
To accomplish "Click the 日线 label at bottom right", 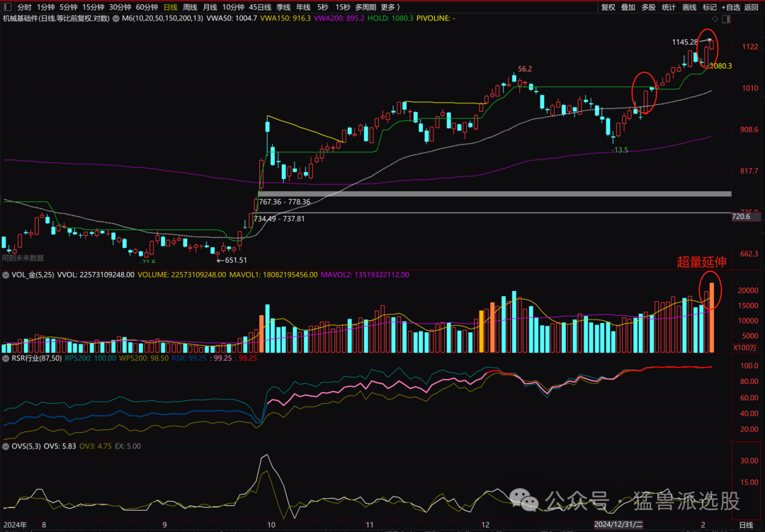I will tap(746, 525).
